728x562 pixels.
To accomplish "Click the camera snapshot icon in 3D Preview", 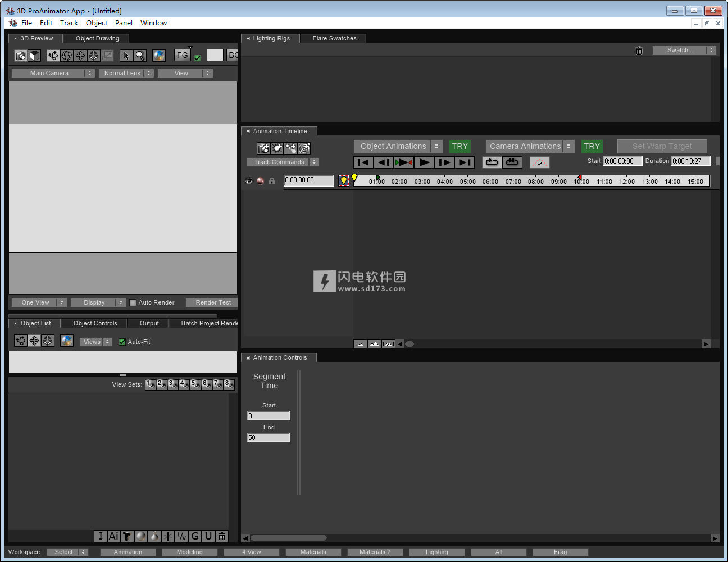I will tap(21, 56).
